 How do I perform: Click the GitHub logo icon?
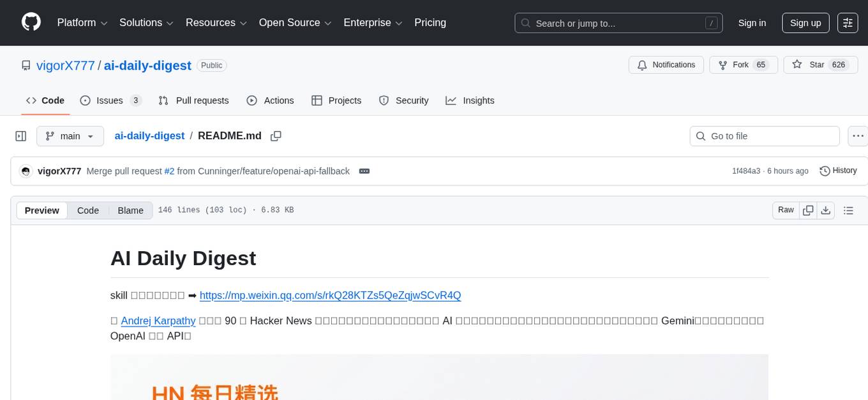[31, 22]
